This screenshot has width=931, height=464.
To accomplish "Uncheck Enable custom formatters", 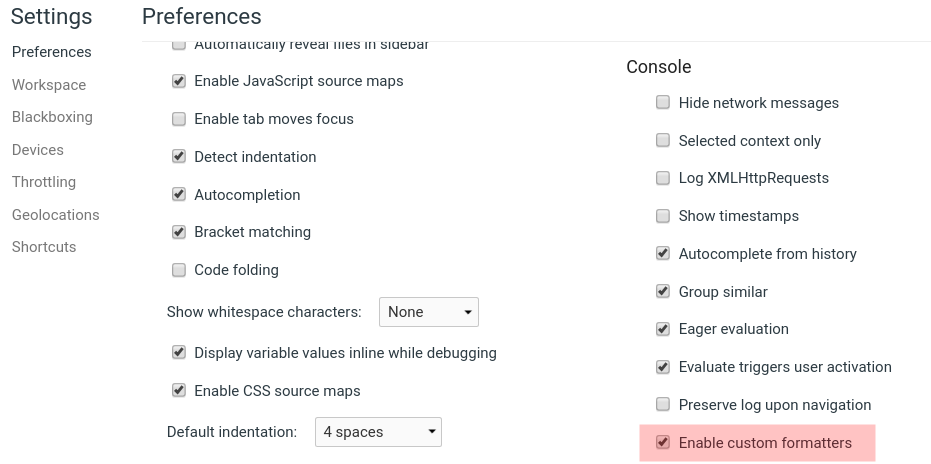I will pyautogui.click(x=663, y=443).
